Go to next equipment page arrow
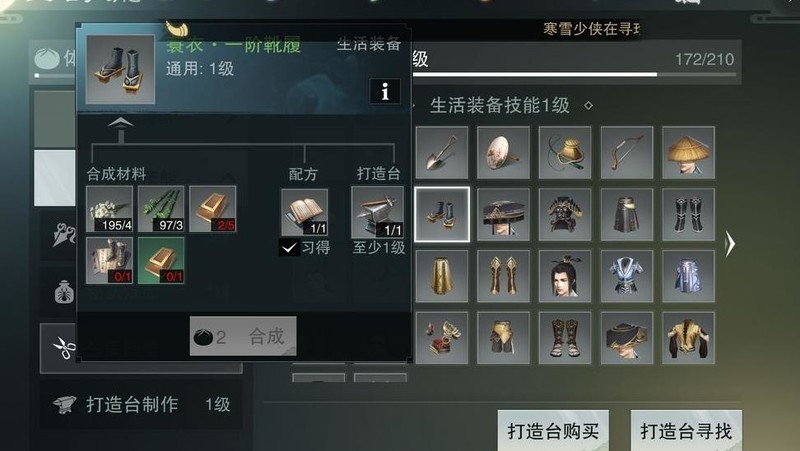The image size is (800, 451). pyautogui.click(x=730, y=244)
